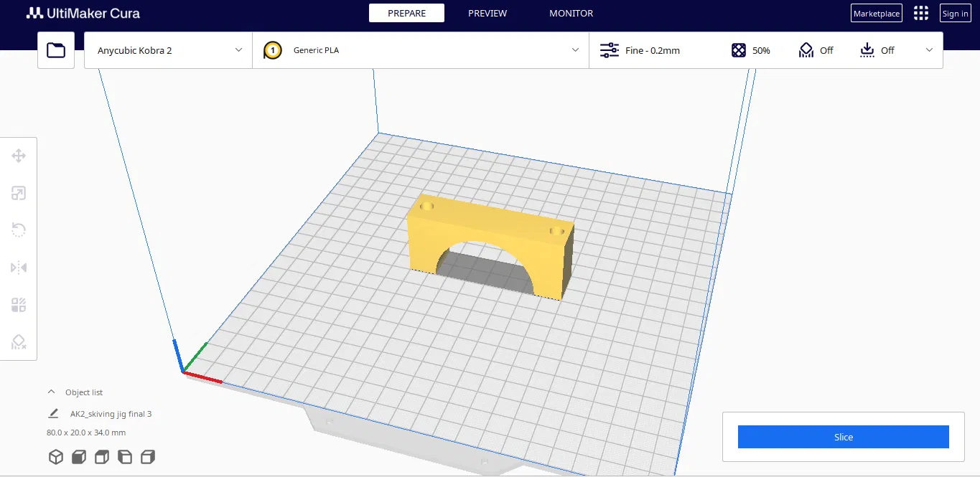Viewport: 980px width, 477px height.
Task: Click the Slice button
Action: (x=844, y=437)
